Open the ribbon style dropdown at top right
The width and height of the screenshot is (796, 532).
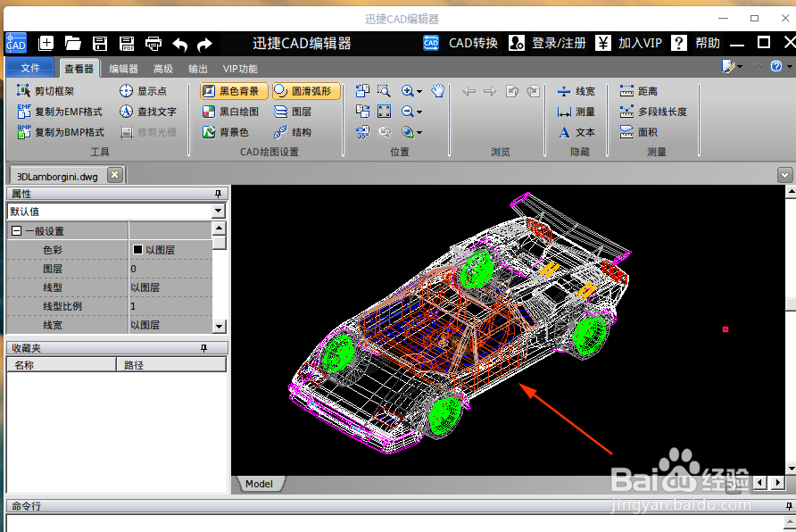tap(732, 66)
